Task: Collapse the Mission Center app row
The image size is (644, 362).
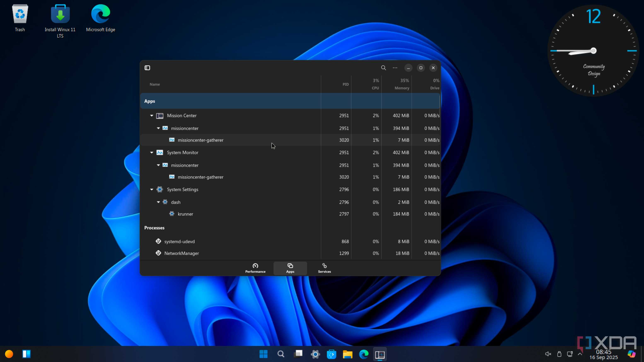Action: coord(151,115)
